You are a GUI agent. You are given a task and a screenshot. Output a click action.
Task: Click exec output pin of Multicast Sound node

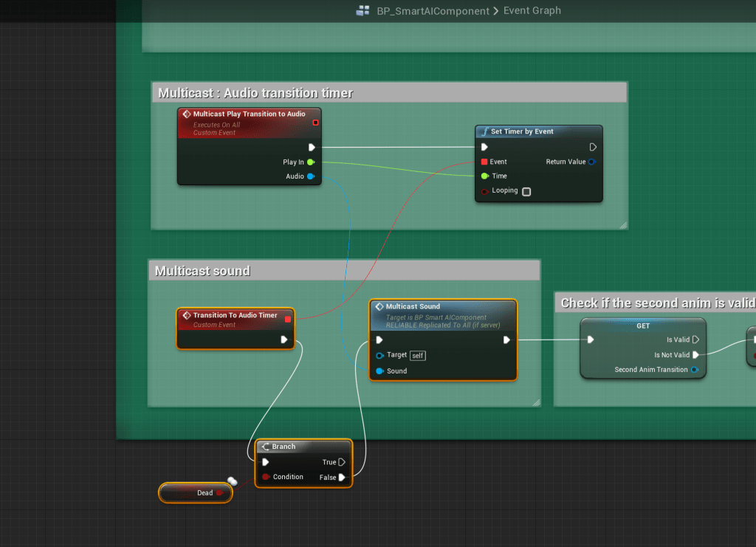pos(506,340)
